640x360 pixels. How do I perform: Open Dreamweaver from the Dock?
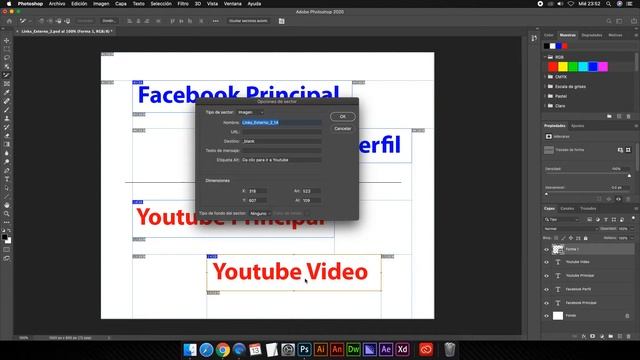[x=353, y=349]
